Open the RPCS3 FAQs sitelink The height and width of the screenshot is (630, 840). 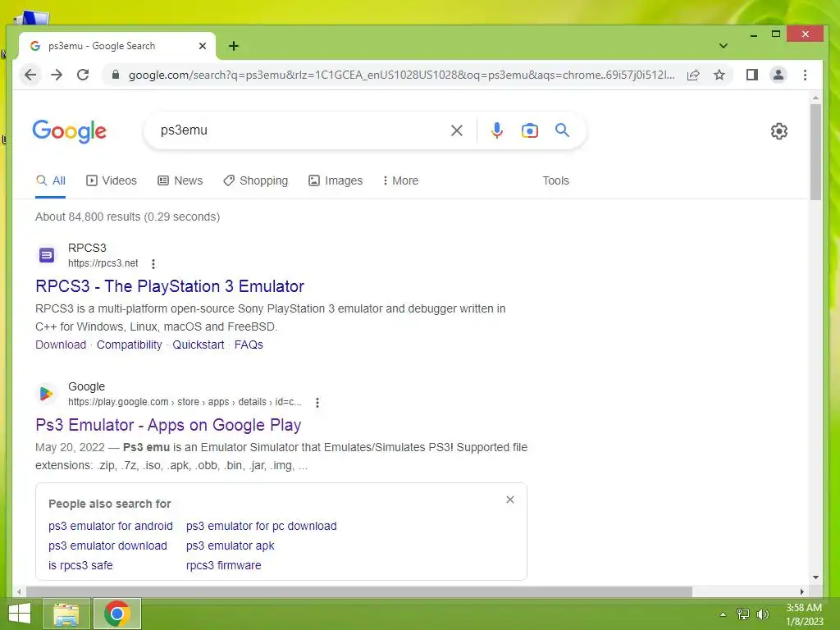(249, 345)
